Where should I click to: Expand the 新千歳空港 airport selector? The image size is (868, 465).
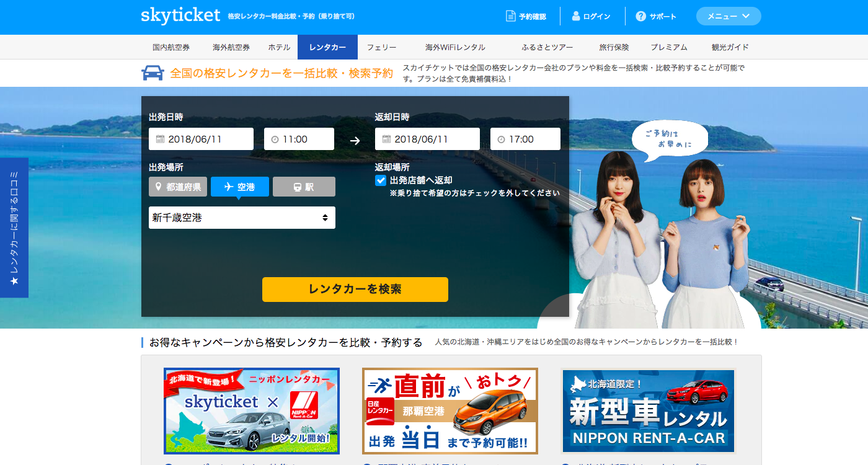click(x=242, y=218)
